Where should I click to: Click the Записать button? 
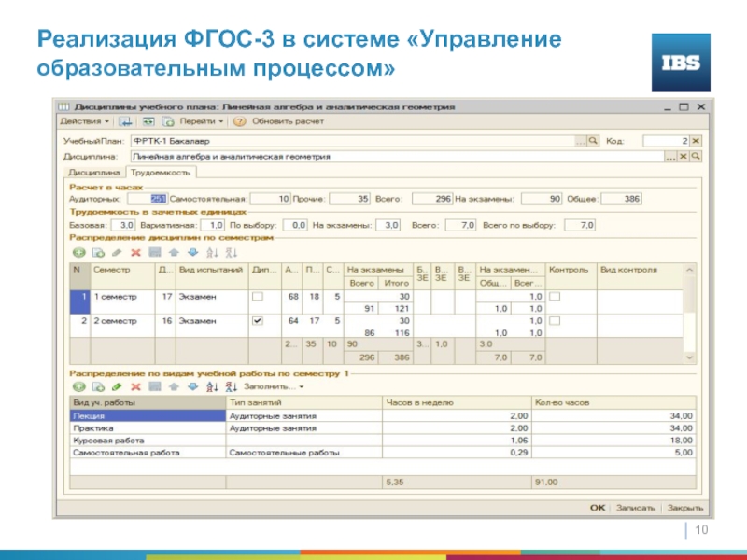tap(636, 508)
